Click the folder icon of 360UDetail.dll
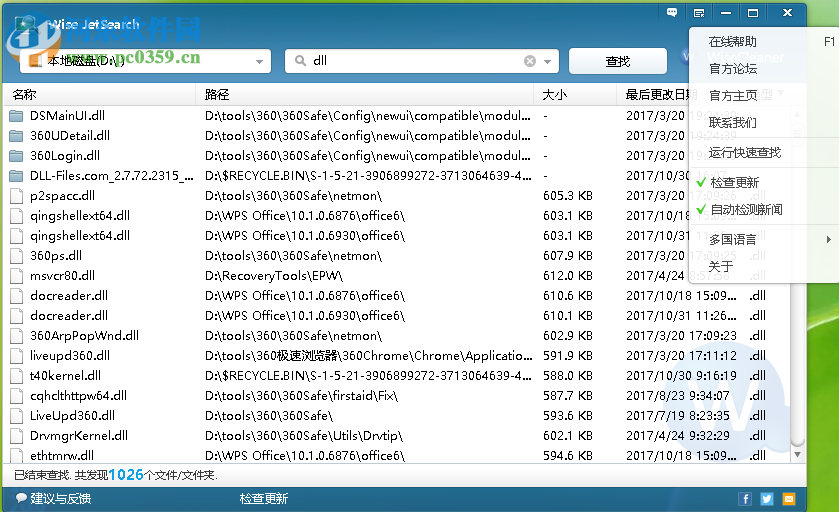Image resolution: width=839 pixels, height=512 pixels. [x=16, y=136]
